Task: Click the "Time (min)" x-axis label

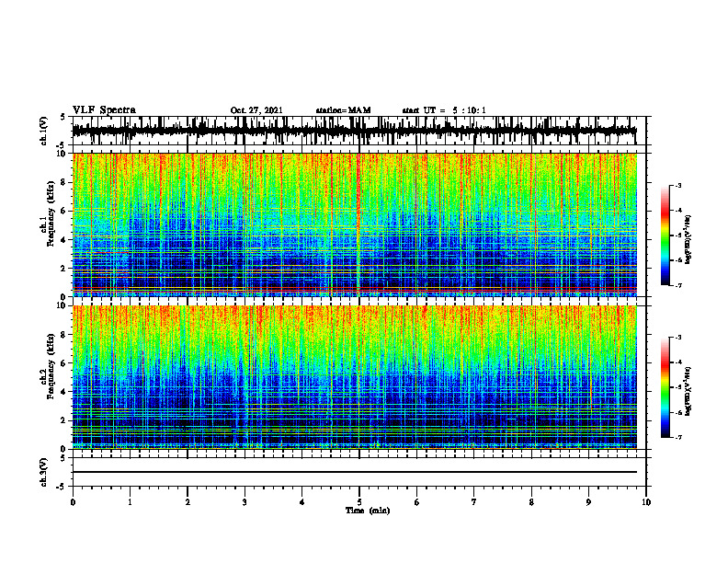Action: point(368,511)
